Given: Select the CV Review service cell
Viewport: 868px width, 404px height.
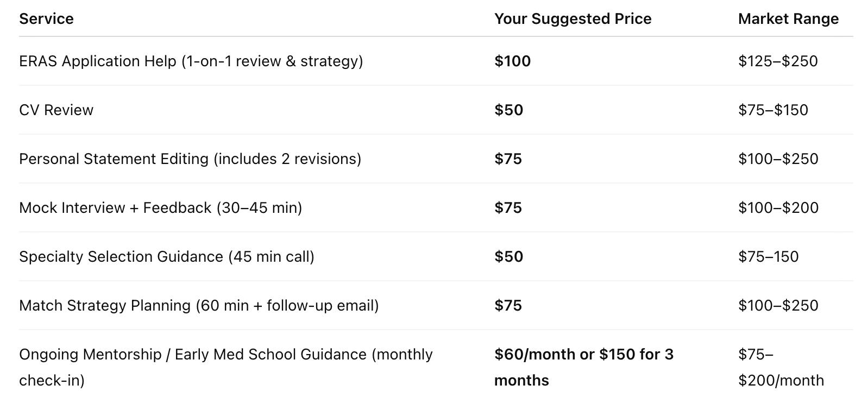Looking at the screenshot, I should click(x=56, y=110).
